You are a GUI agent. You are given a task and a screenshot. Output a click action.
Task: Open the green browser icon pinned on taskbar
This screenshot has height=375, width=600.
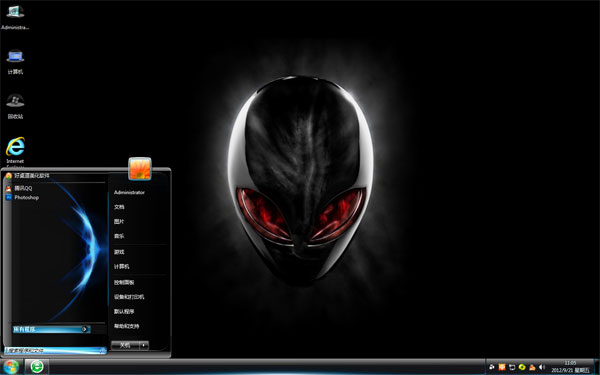click(37, 367)
